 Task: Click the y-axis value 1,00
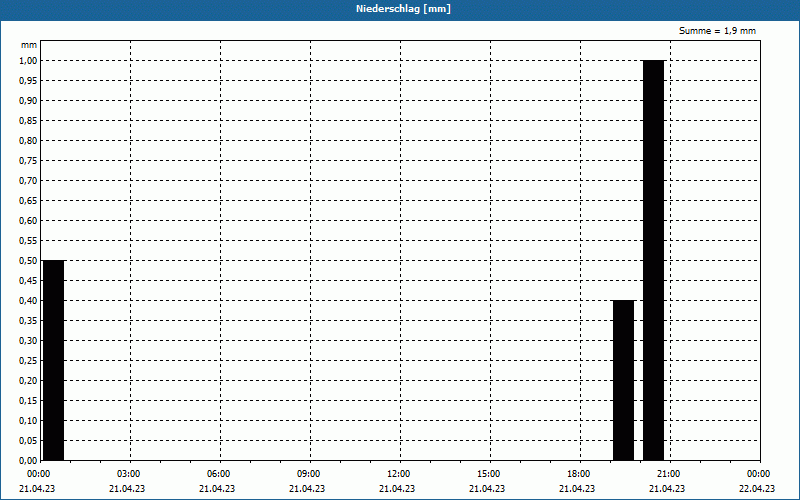28,61
